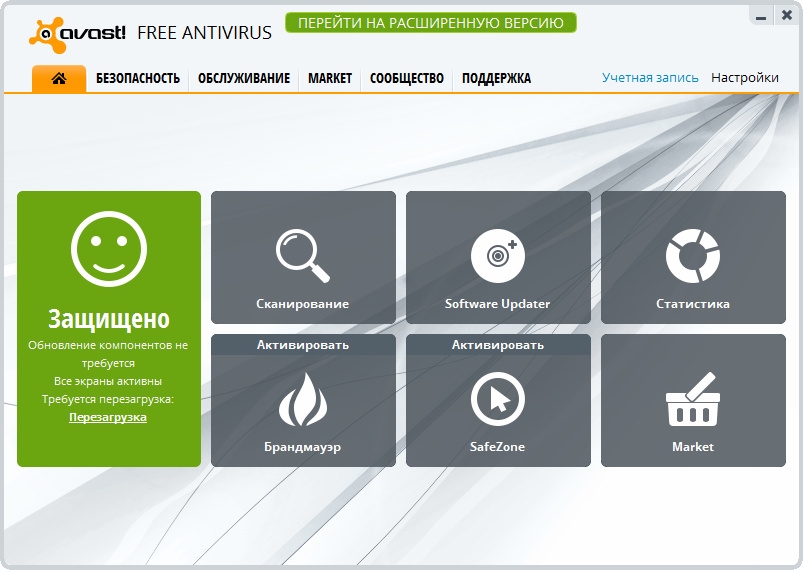Open the ПОДДЕРЖКА tab
Image resolution: width=803 pixels, height=570 pixels.
496,79
